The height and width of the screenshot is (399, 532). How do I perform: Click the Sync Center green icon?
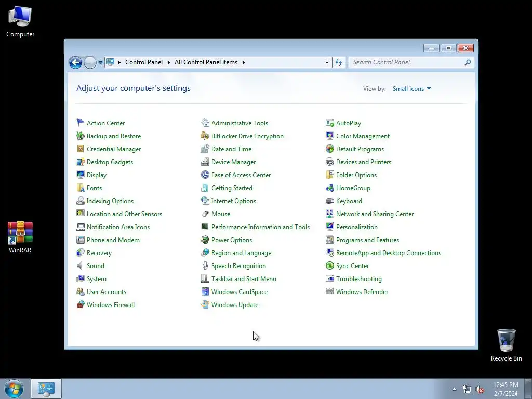(330, 265)
